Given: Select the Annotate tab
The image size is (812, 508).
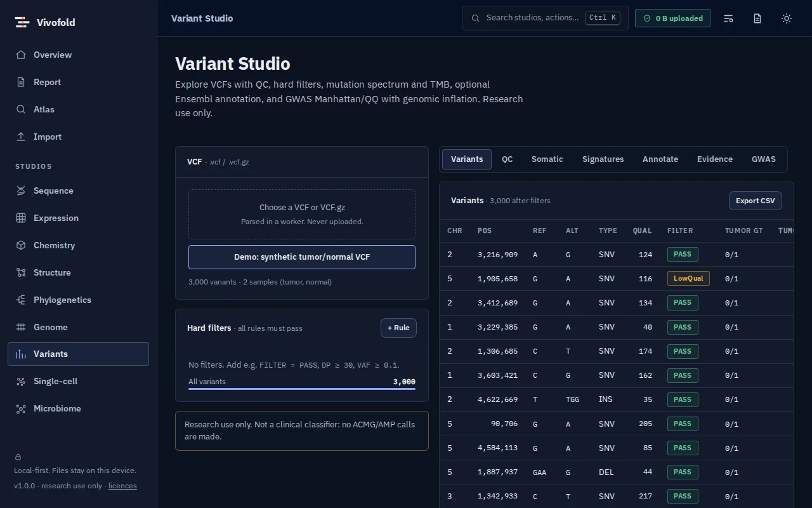Looking at the screenshot, I should pyautogui.click(x=660, y=159).
